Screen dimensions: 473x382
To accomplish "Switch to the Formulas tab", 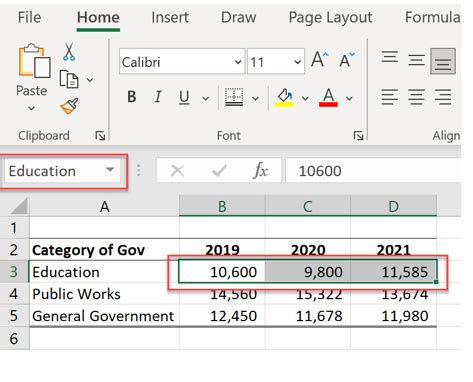I will (433, 17).
